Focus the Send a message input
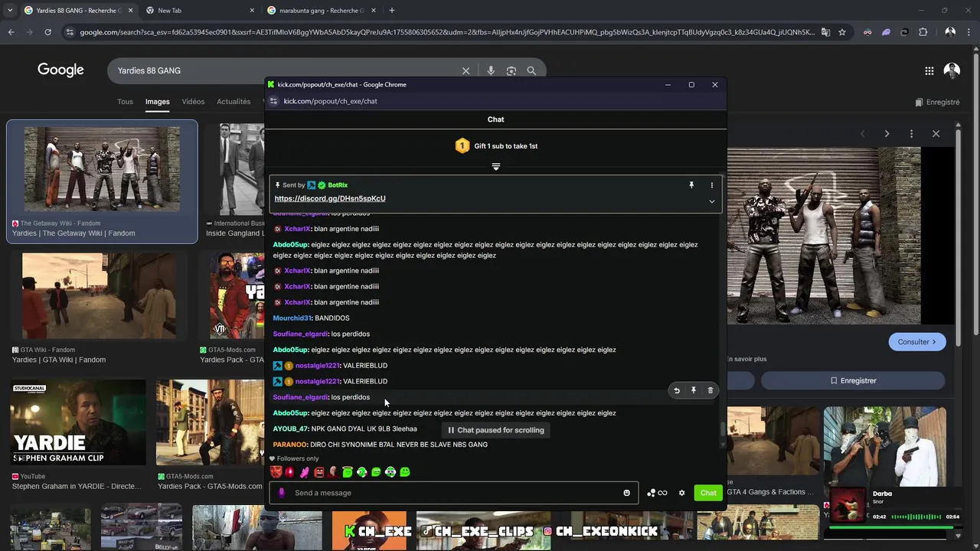 456,493
